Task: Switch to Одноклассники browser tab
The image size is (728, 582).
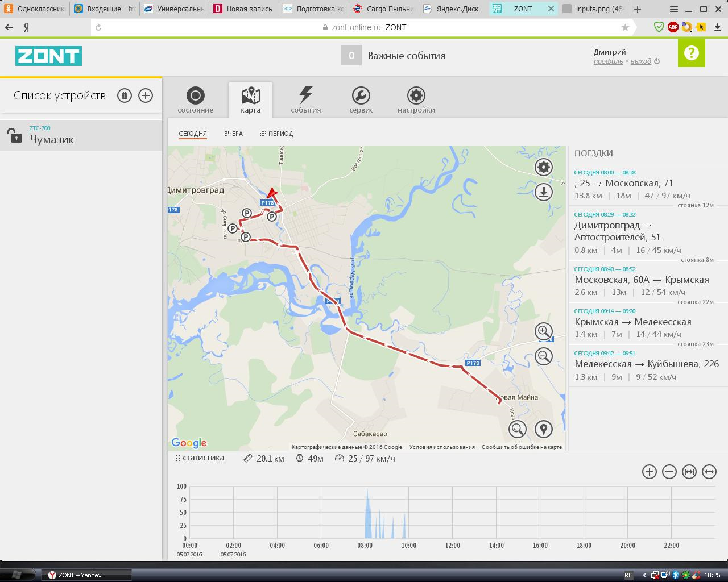Action: (35, 9)
